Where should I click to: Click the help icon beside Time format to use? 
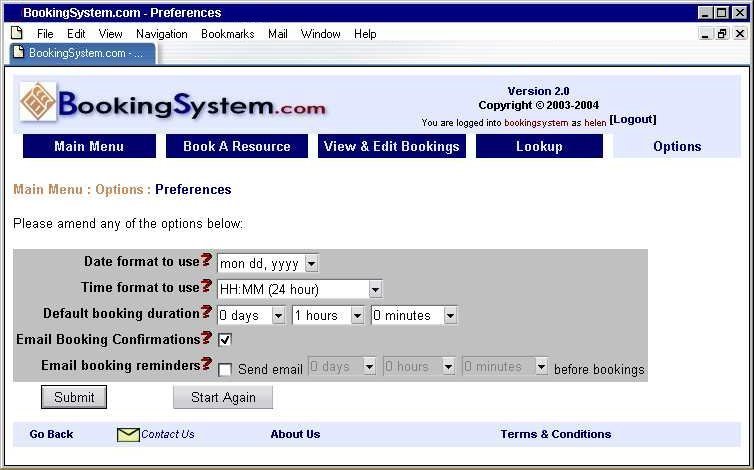pos(206,286)
